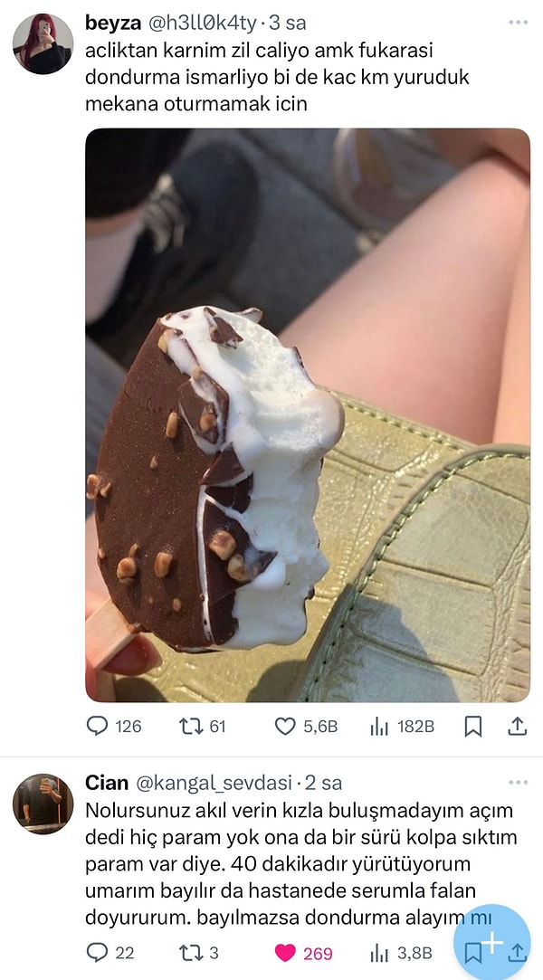This screenshot has width=543, height=980.
Task: Retweet Cian's tweet with 3 retweets
Action: click(x=189, y=952)
